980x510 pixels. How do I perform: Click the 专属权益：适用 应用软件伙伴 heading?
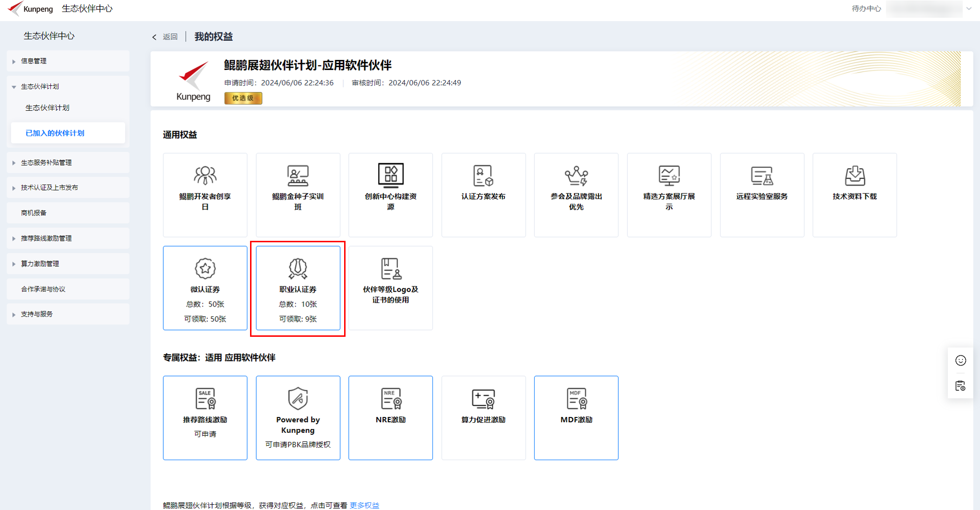(219, 357)
